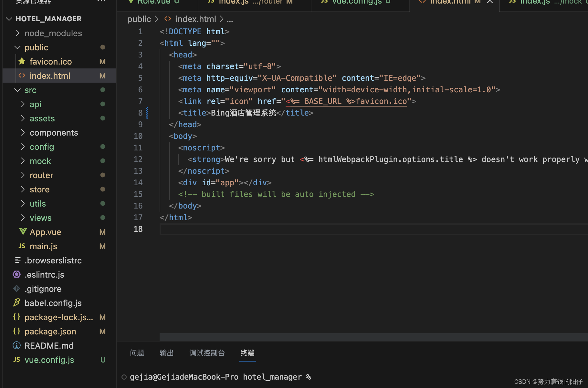Click the Vue icon next to App.vue
588x388 pixels.
[x=23, y=232]
